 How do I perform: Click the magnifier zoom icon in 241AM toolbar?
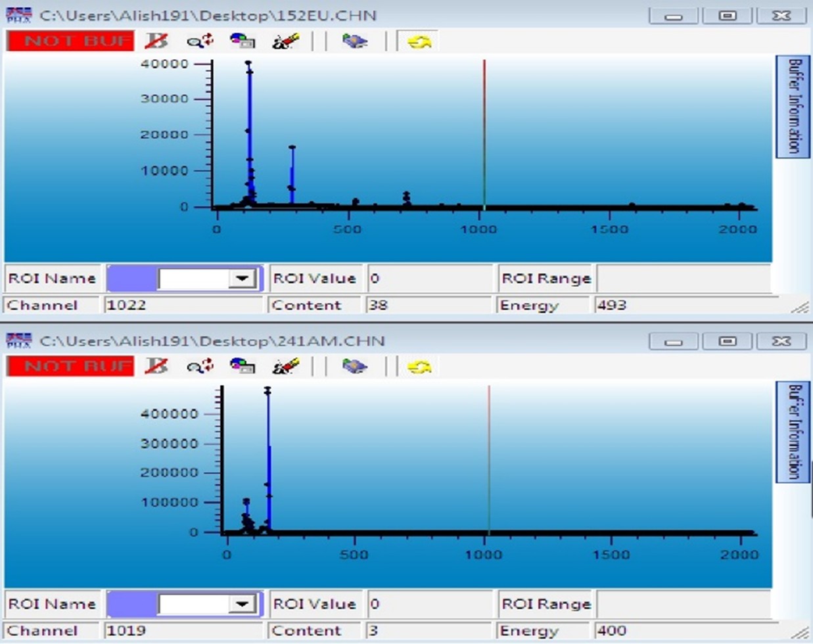coord(199,366)
